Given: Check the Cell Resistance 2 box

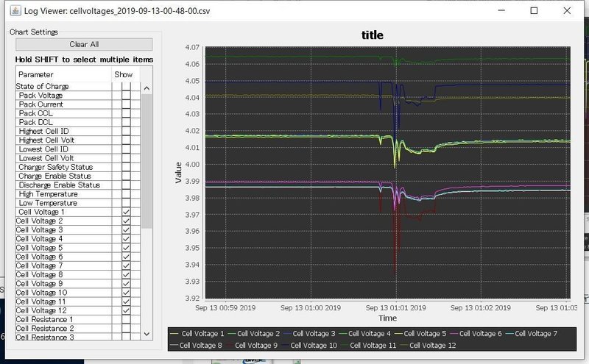Looking at the screenshot, I should pyautogui.click(x=126, y=329).
